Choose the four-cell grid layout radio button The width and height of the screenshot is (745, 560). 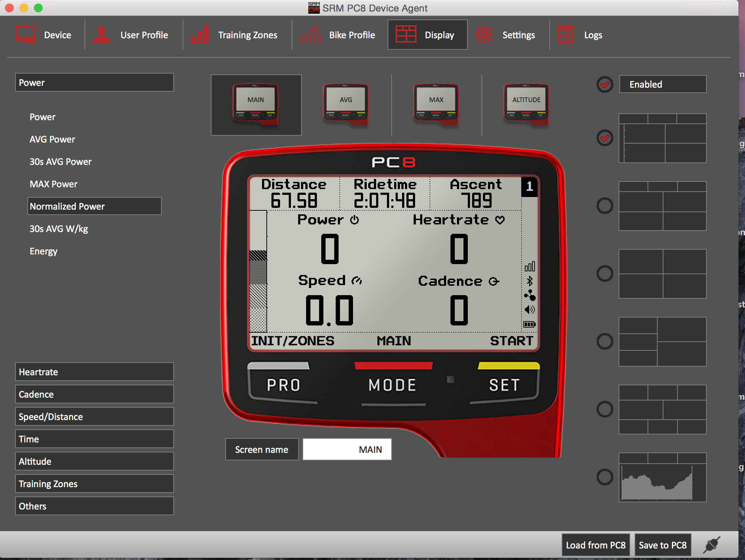(x=605, y=274)
